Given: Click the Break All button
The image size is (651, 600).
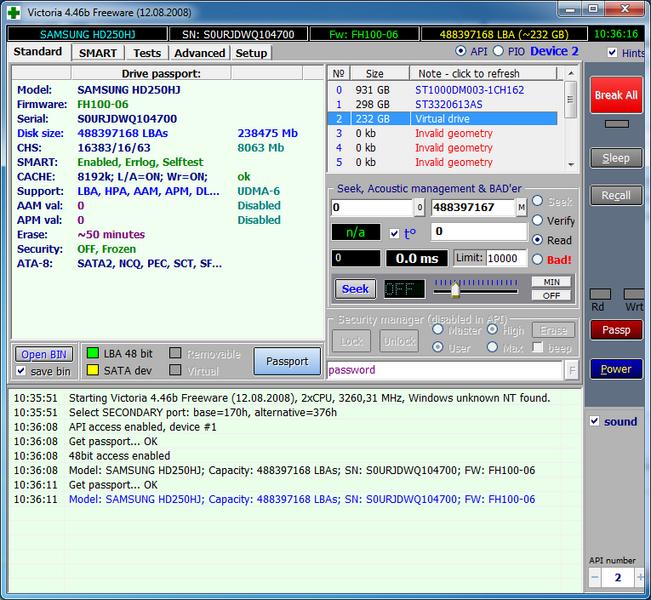Looking at the screenshot, I should pos(616,95).
